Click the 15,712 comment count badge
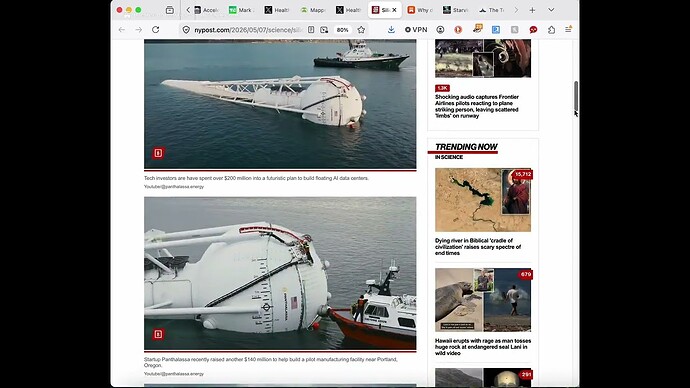Viewport: 690px width, 388px height. pyautogui.click(x=523, y=174)
